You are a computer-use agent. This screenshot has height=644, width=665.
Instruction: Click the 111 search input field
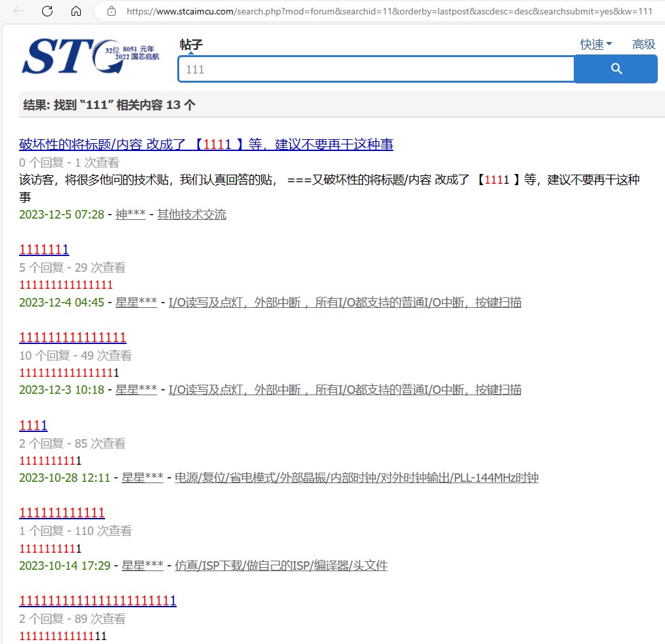(376, 69)
